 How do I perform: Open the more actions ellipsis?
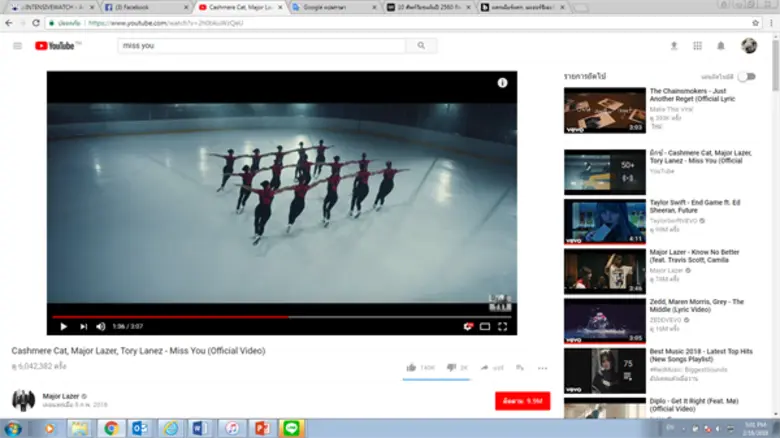pos(543,368)
